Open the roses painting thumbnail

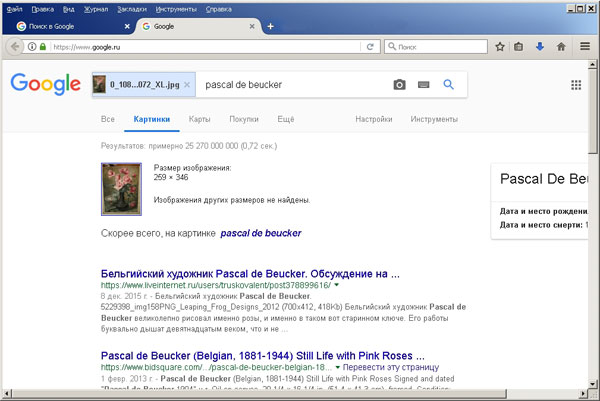[121, 189]
